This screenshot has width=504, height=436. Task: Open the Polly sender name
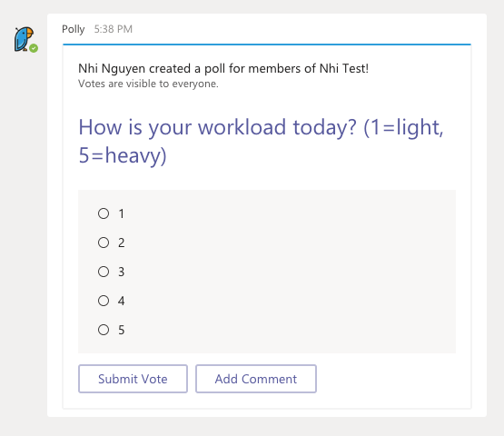(x=74, y=29)
